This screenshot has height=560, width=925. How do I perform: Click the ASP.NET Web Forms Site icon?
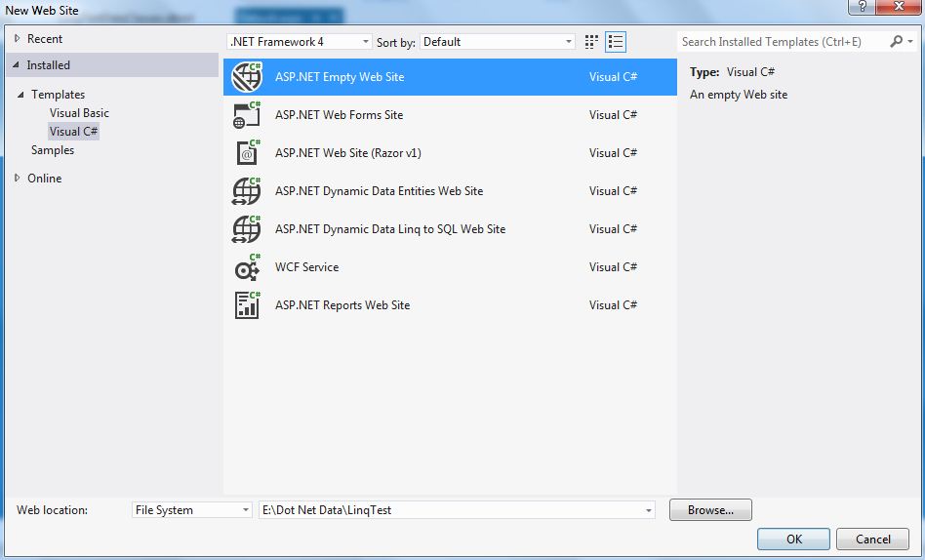point(247,115)
